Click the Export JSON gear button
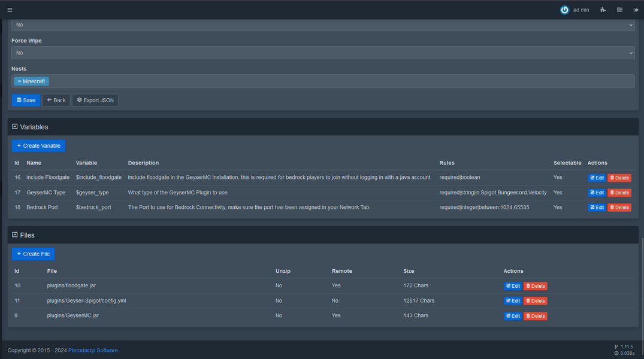The height and width of the screenshot is (359, 644). (x=96, y=100)
